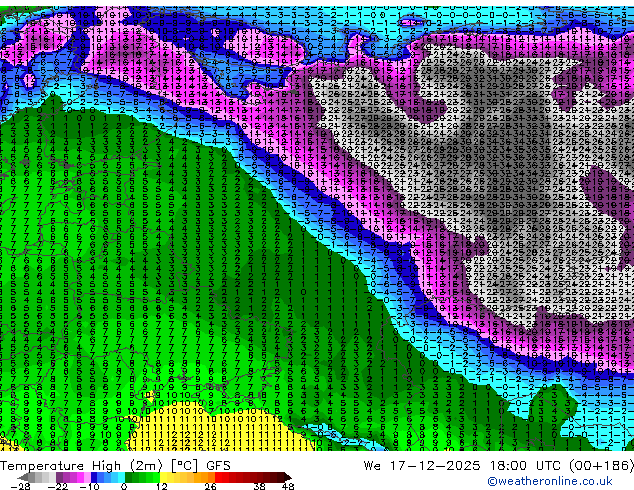Pick the cyan swatch in the legend
Screen dimensions: 634x490
pyautogui.click(x=122, y=477)
